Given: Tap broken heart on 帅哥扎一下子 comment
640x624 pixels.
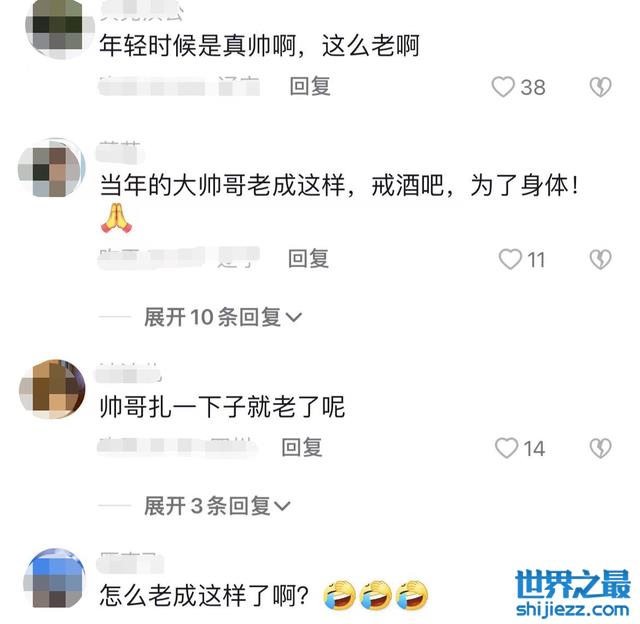Looking at the screenshot, I should click(x=600, y=448).
